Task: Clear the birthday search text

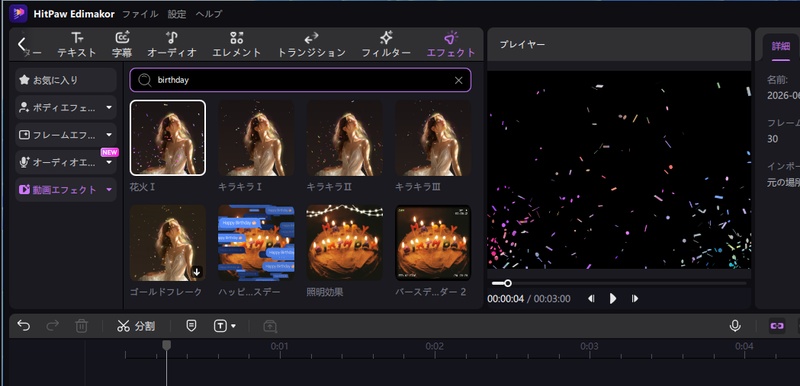Action: [x=458, y=81]
